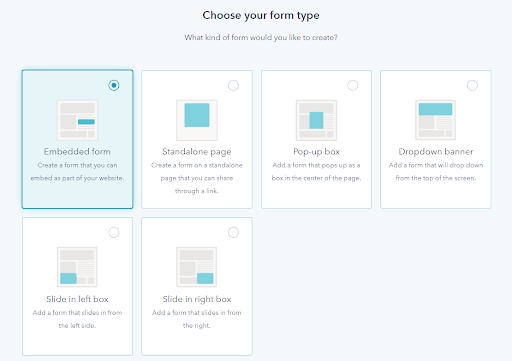
Task: Click the Pop-up box layout icon
Action: pyautogui.click(x=316, y=120)
